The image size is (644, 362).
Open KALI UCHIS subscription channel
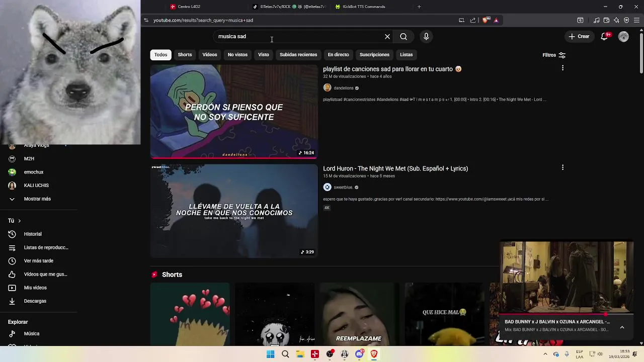[36, 186]
